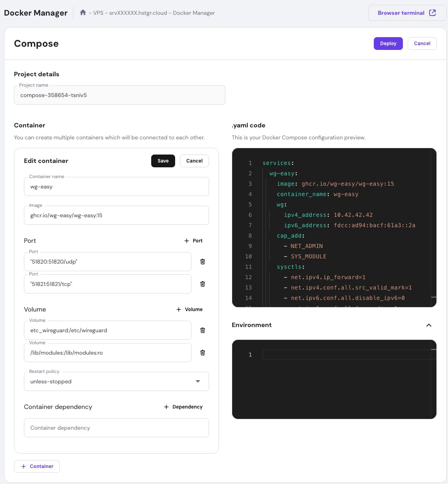Add a container dependency
This screenshot has height=484, width=448.
[x=183, y=407]
